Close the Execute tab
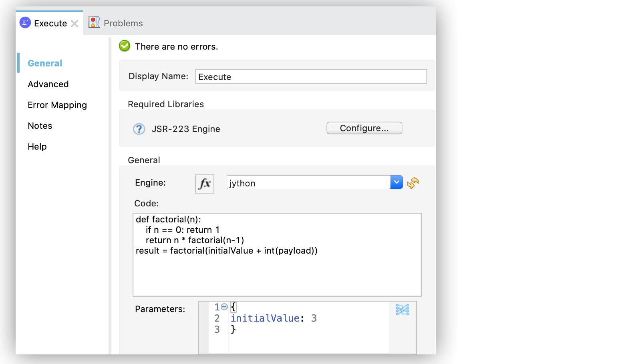This screenshot has height=364, width=640. (x=74, y=24)
